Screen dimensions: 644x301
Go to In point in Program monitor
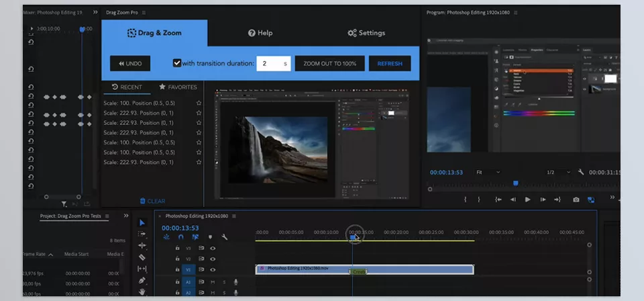tap(498, 200)
